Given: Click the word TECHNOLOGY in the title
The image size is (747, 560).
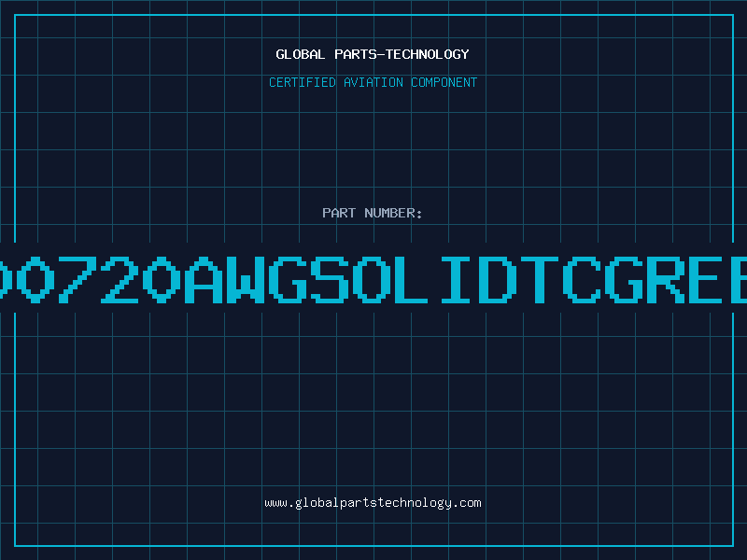Looking at the screenshot, I should tap(428, 54).
